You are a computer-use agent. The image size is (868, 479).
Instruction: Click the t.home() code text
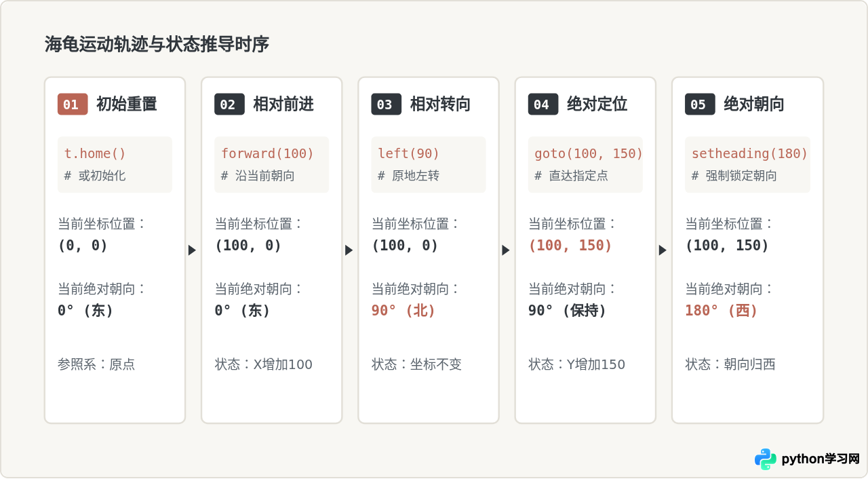pyautogui.click(x=95, y=153)
